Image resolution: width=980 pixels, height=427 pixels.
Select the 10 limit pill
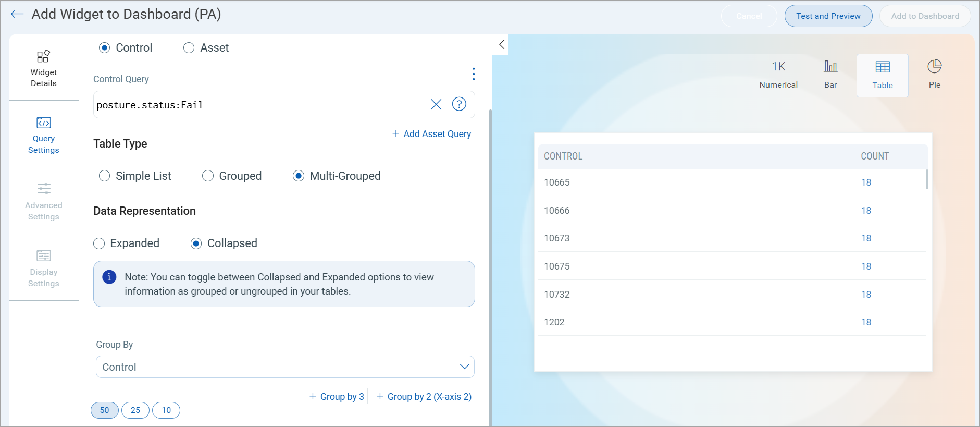(x=166, y=410)
